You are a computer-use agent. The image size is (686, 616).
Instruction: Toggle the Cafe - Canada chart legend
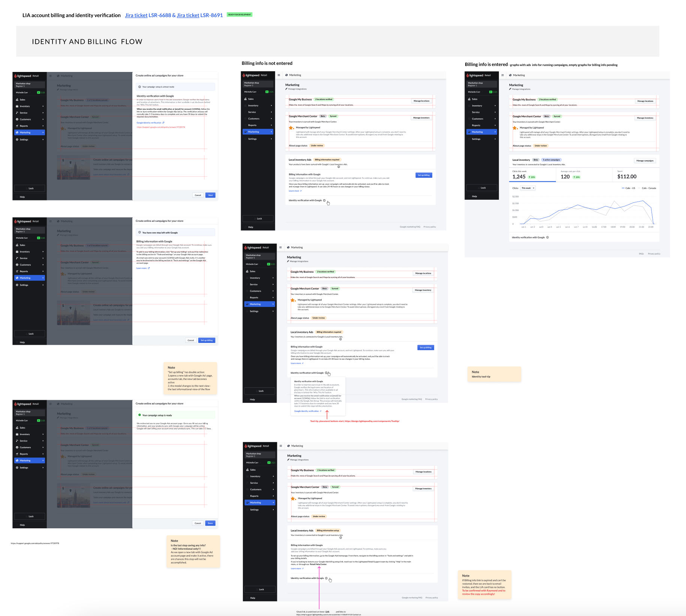pos(647,188)
